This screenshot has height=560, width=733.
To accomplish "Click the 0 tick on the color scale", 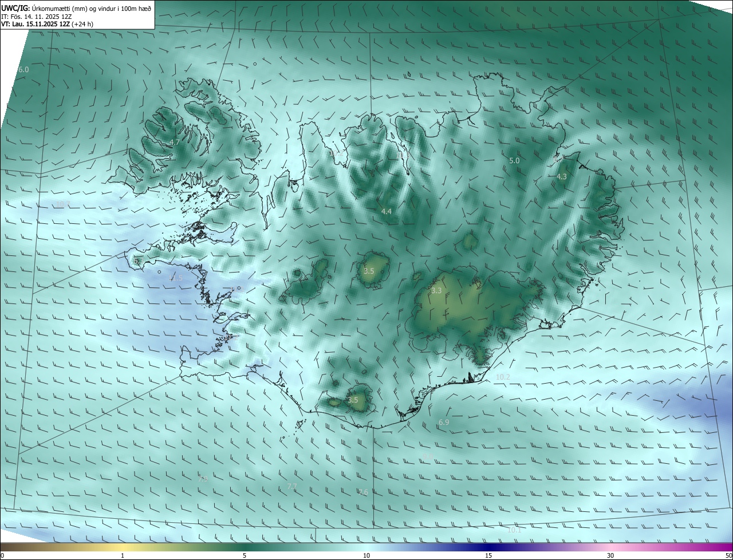I will pyautogui.click(x=2, y=555).
